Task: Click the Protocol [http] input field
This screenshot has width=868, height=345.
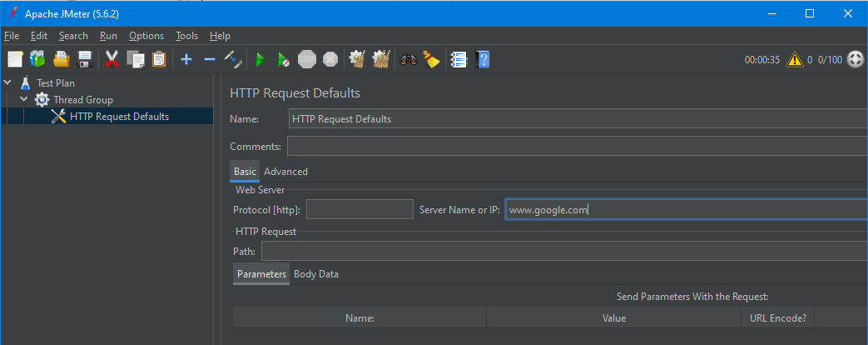Action: click(360, 210)
